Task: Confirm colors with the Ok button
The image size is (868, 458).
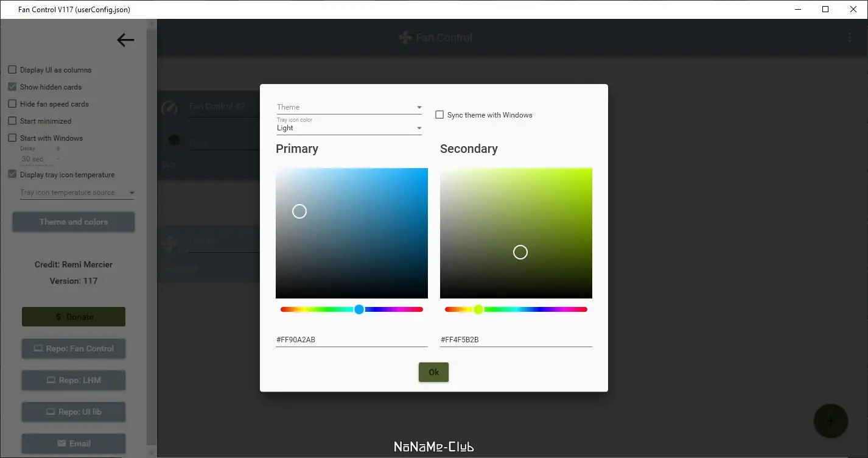Action: [433, 372]
